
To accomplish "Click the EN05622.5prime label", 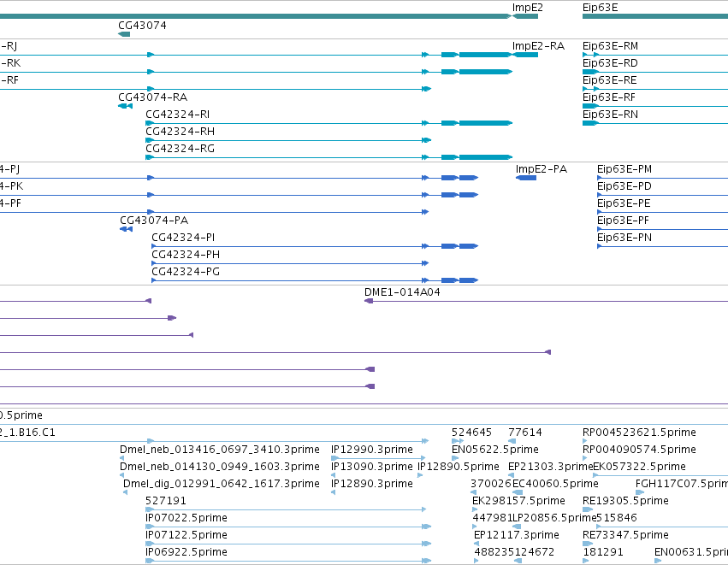I will click(495, 450).
